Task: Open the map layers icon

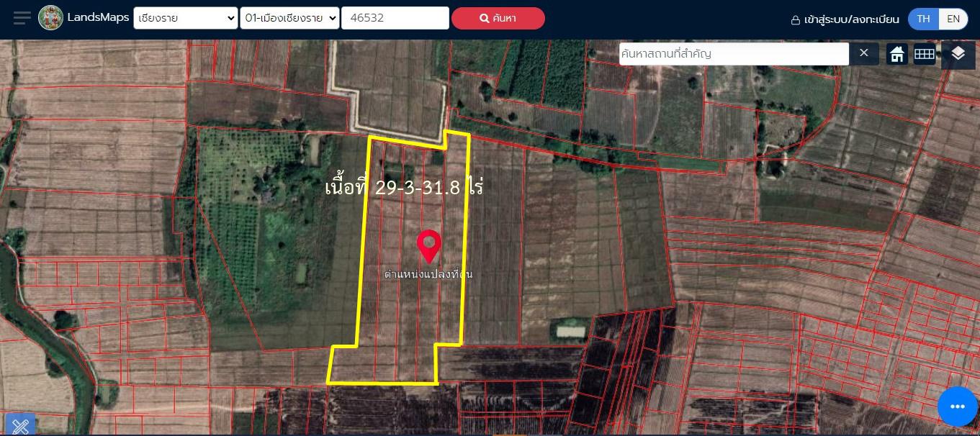Action: (x=958, y=54)
